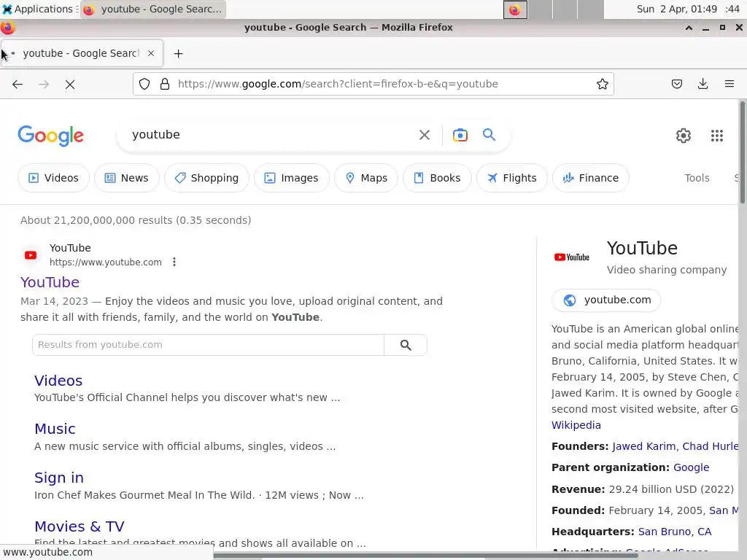Filter results by Flights
The image size is (747, 560).
512,178
